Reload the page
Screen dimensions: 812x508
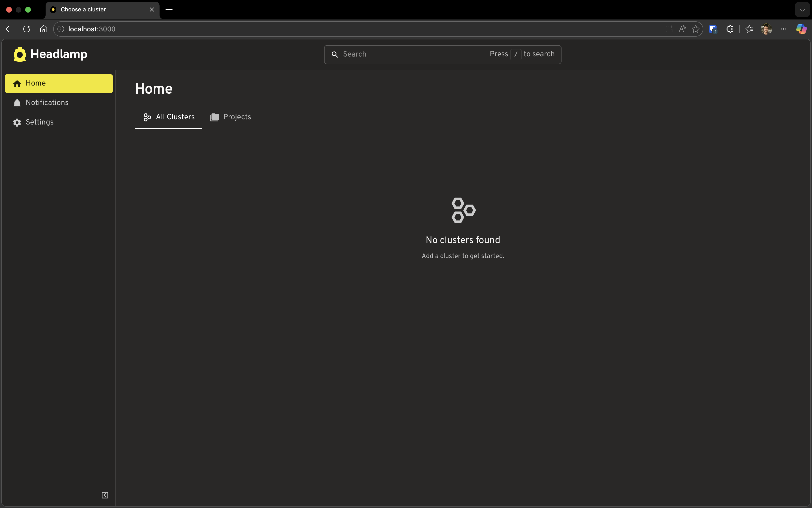click(x=26, y=29)
